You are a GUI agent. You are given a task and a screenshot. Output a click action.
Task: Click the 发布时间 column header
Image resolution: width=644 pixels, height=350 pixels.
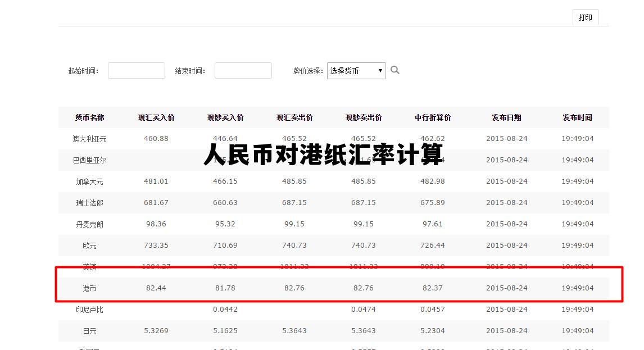tap(577, 117)
